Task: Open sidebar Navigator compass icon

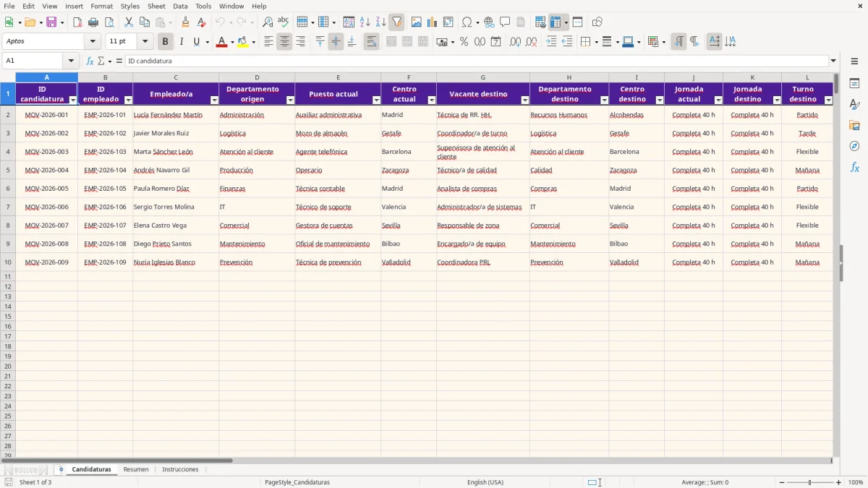Action: pos(854,146)
